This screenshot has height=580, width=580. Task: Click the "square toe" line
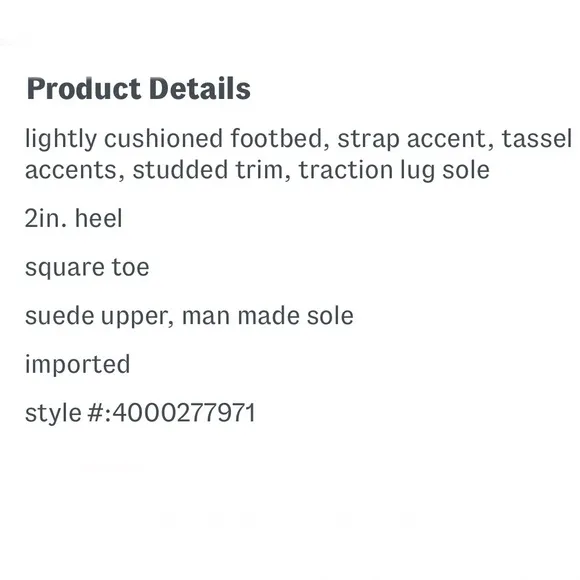tap(87, 268)
